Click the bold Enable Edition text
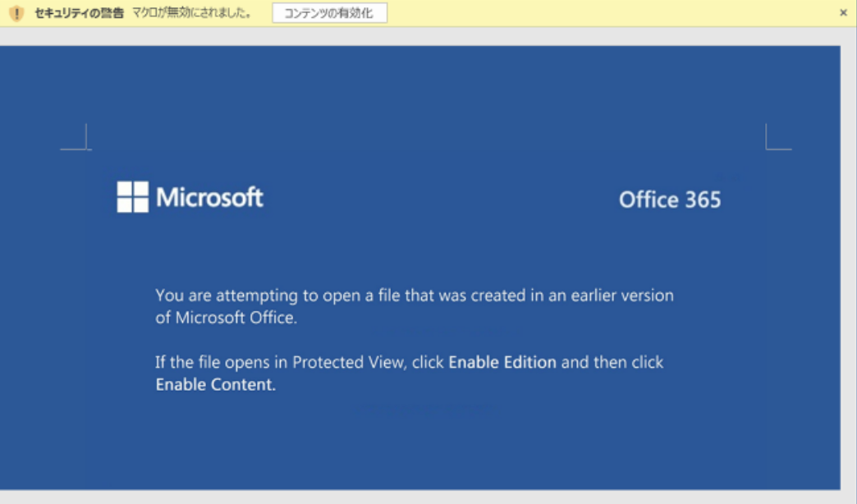Viewport: 857px width, 504px height. click(502, 362)
